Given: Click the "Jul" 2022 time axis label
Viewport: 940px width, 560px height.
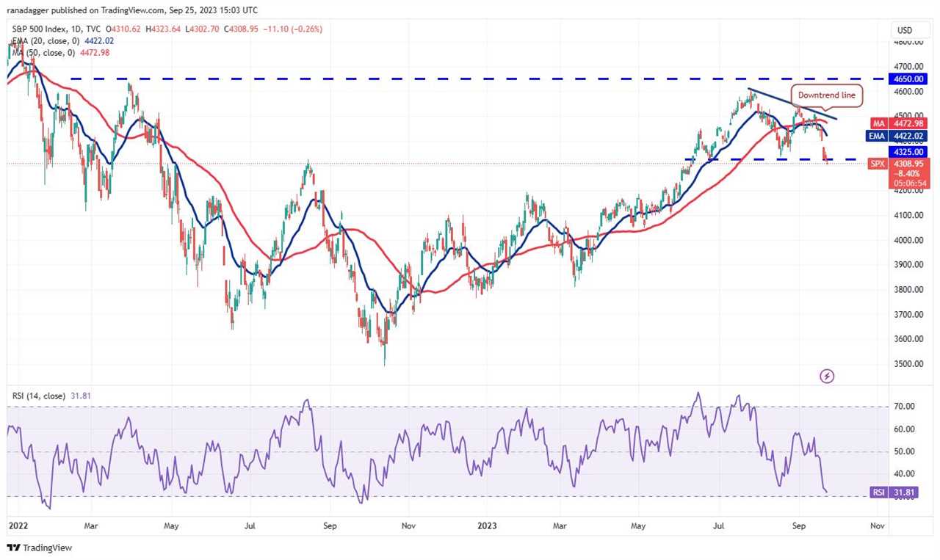Looking at the screenshot, I should click(249, 526).
